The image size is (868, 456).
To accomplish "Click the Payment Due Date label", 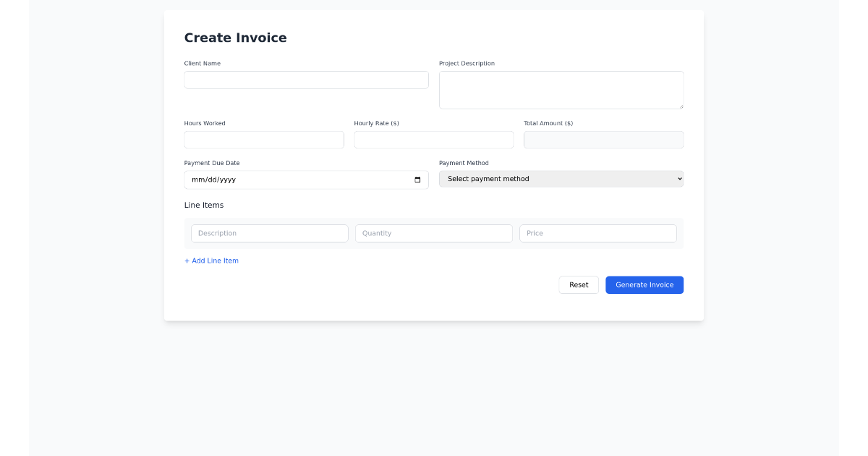I will [212, 163].
